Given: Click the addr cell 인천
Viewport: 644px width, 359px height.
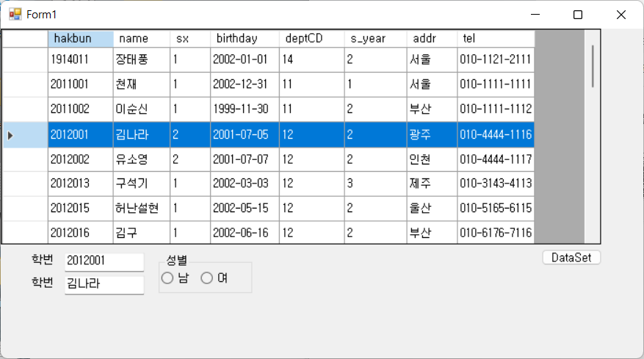Looking at the screenshot, I should [x=432, y=159].
